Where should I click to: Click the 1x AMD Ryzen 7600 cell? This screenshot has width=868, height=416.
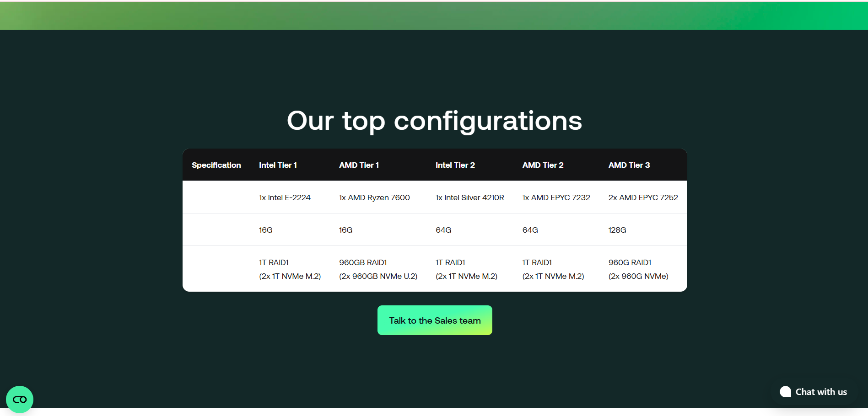click(x=374, y=197)
